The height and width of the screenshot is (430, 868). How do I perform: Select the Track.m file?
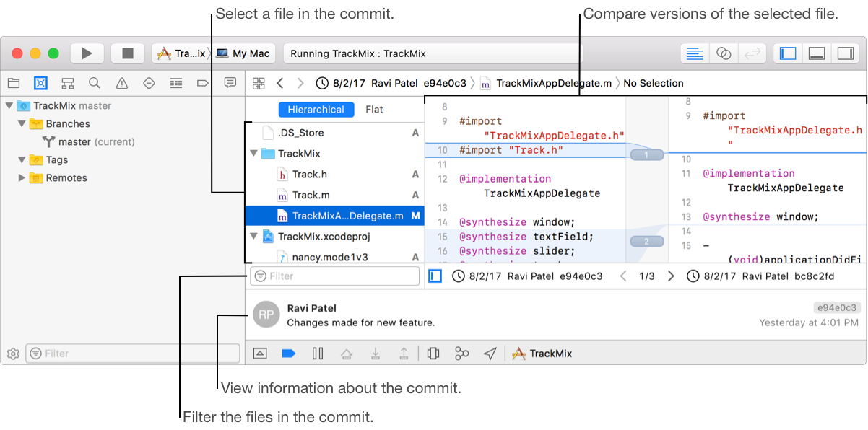[x=334, y=195]
